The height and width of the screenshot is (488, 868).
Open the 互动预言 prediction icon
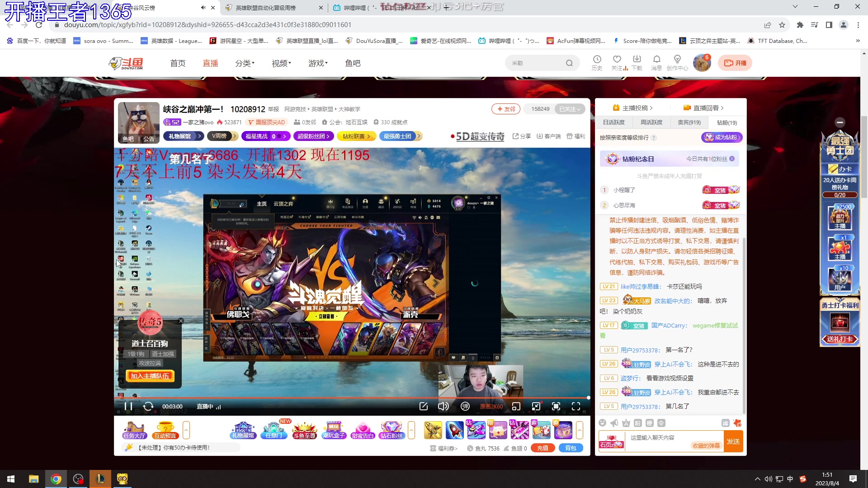(x=165, y=430)
